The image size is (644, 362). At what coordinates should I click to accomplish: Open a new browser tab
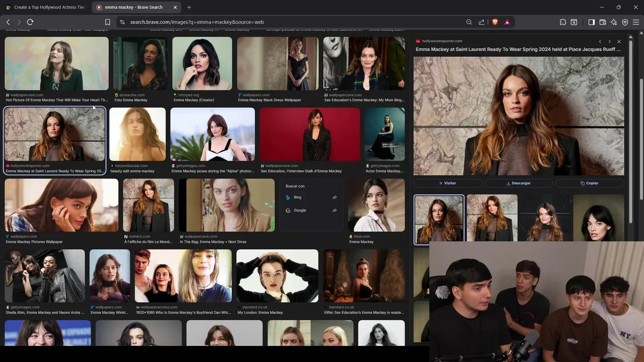(x=189, y=8)
